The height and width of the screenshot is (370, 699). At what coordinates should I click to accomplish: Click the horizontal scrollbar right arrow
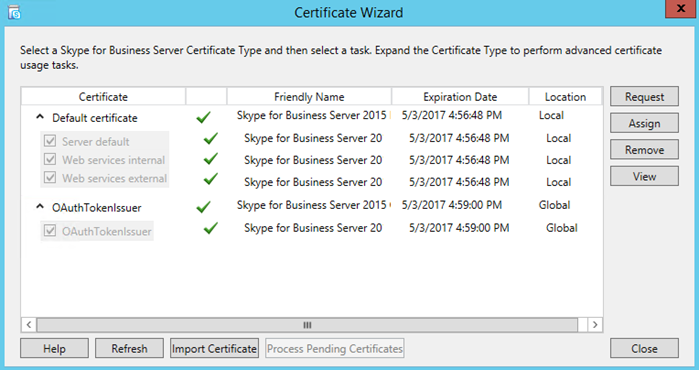[x=595, y=325]
